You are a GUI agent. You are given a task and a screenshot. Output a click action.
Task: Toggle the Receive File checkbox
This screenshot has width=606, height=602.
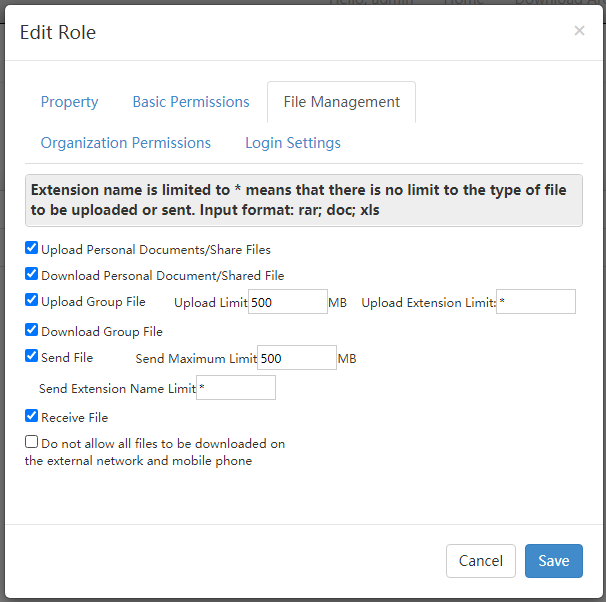32,416
